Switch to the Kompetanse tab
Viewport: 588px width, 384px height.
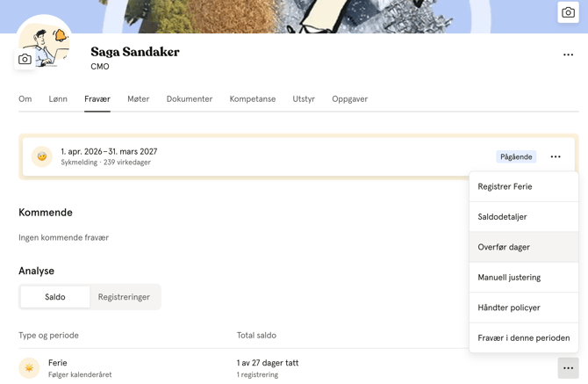pyautogui.click(x=253, y=99)
